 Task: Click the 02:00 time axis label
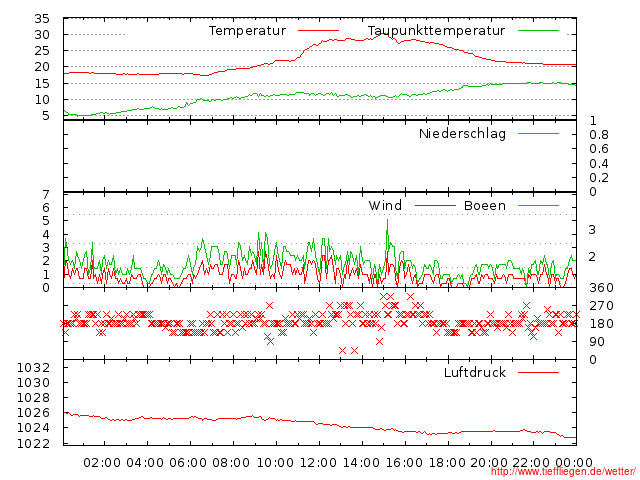[102, 463]
